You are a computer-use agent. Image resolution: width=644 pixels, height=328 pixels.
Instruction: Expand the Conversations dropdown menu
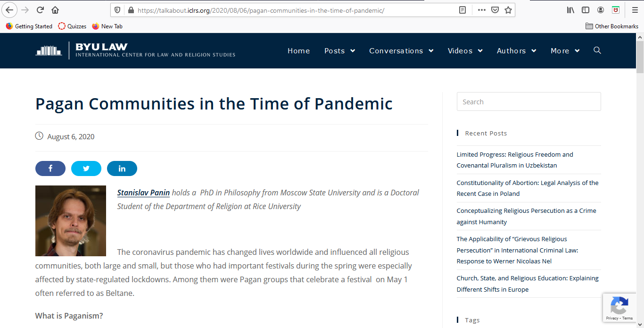coord(401,51)
